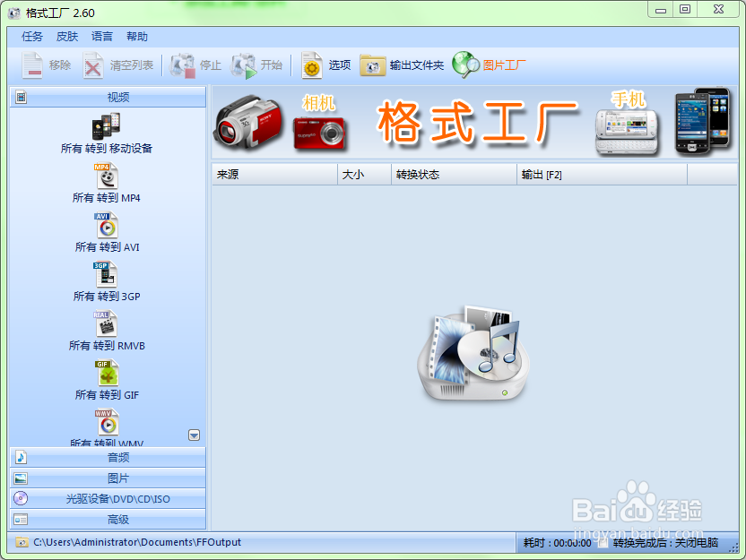Viewport: 746px width, 560px height.
Task: Select 所有 转到 移动设备 phones icon
Action: (106, 126)
